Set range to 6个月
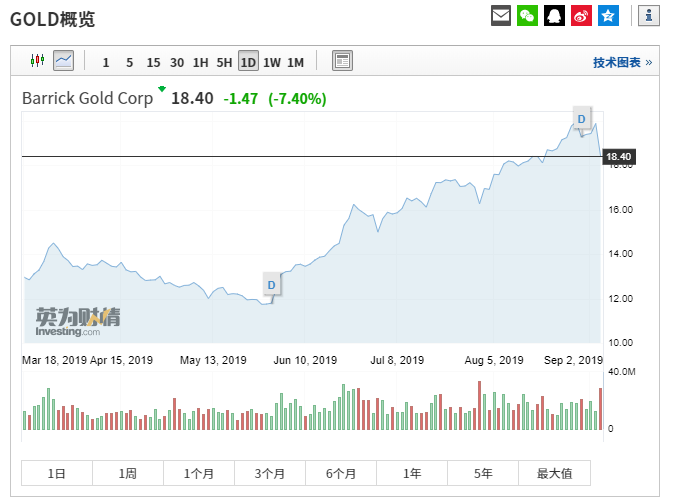Viewport: 674px width, 502px height. click(x=341, y=473)
